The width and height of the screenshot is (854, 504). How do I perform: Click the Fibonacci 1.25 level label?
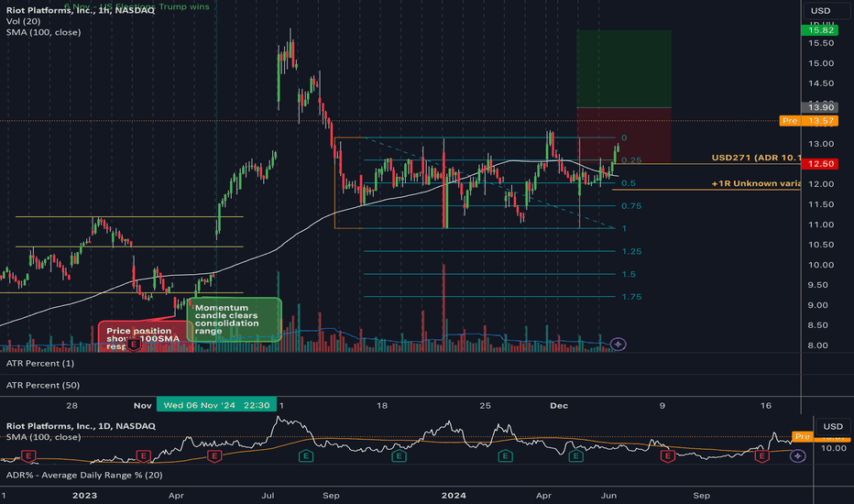(x=631, y=251)
